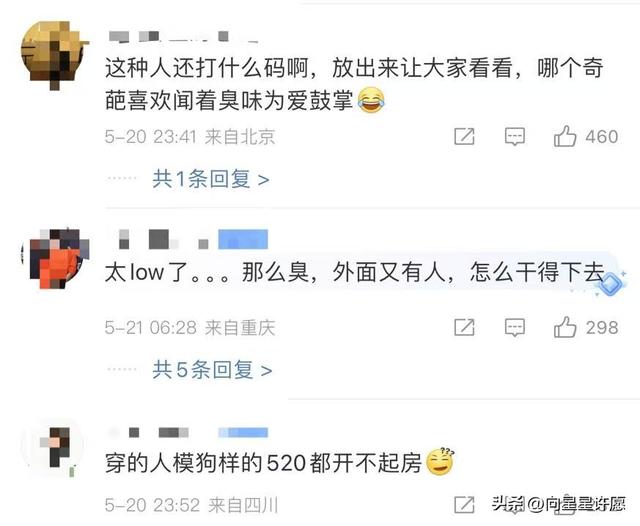Open the first commenter's golden avatar
The image size is (640, 526).
(55, 55)
